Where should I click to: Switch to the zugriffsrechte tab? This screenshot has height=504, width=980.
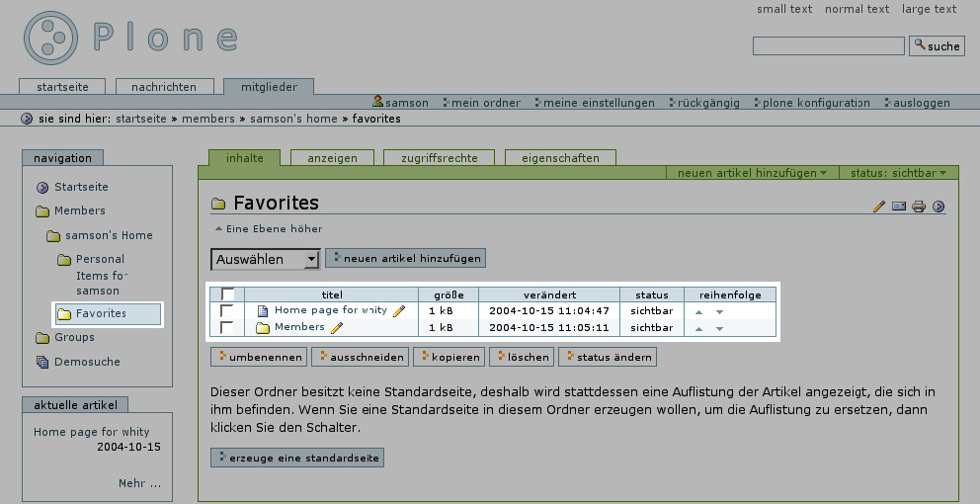439,158
